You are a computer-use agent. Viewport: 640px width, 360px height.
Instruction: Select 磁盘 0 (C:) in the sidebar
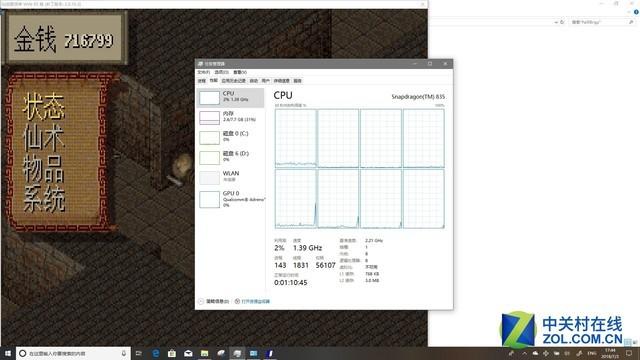coord(231,138)
